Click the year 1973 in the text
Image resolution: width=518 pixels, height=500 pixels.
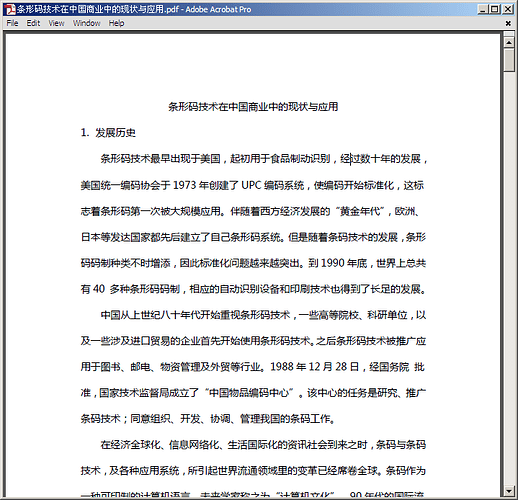[184, 185]
